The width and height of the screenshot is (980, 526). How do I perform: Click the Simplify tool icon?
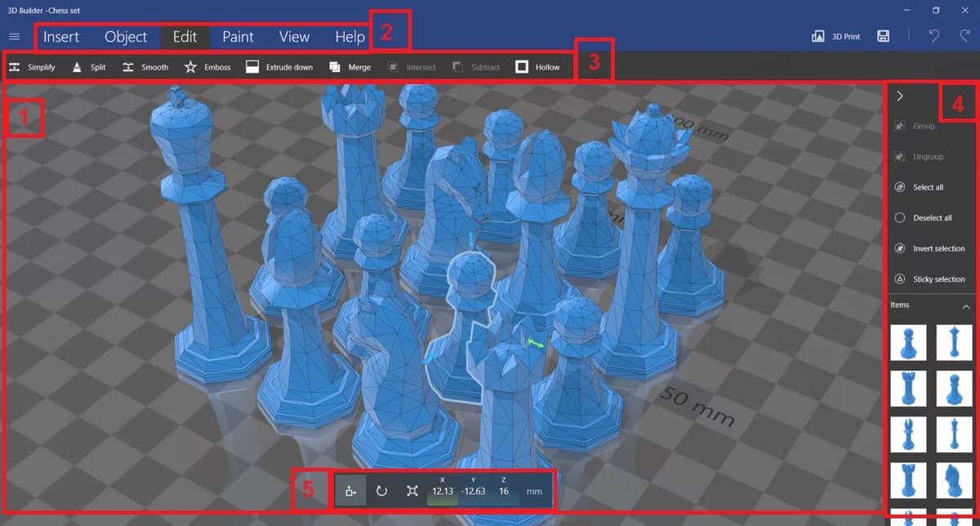tap(15, 67)
